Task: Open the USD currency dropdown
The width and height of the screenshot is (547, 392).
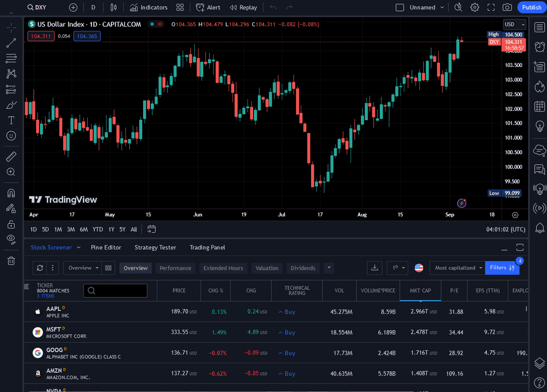Action: tap(514, 25)
